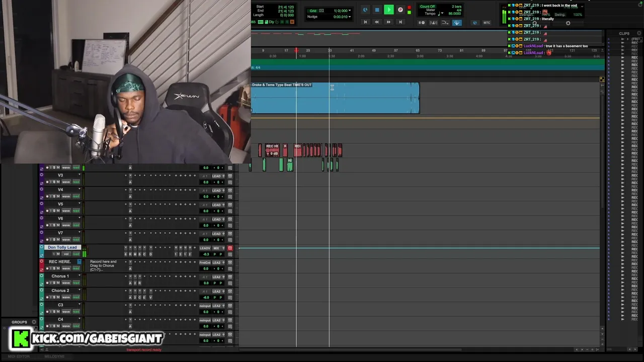Image resolution: width=644 pixels, height=362 pixels.
Task: Click the Play button in transport
Action: click(388, 10)
